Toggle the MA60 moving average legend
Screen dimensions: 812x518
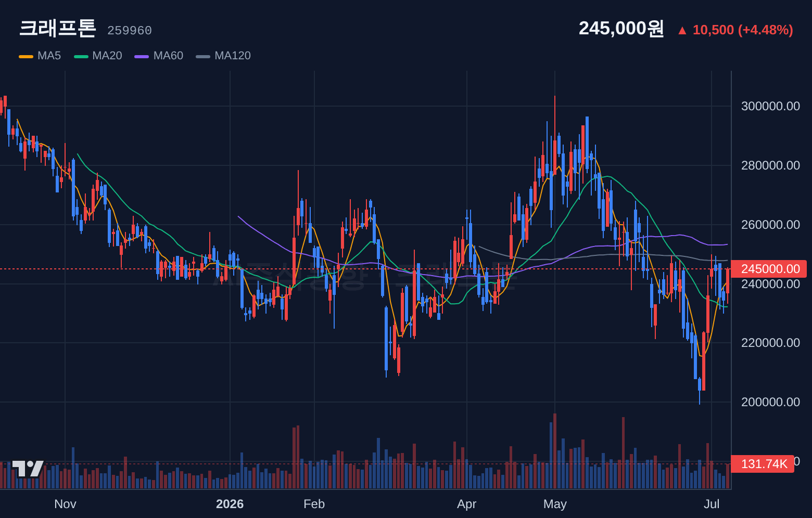[168, 56]
